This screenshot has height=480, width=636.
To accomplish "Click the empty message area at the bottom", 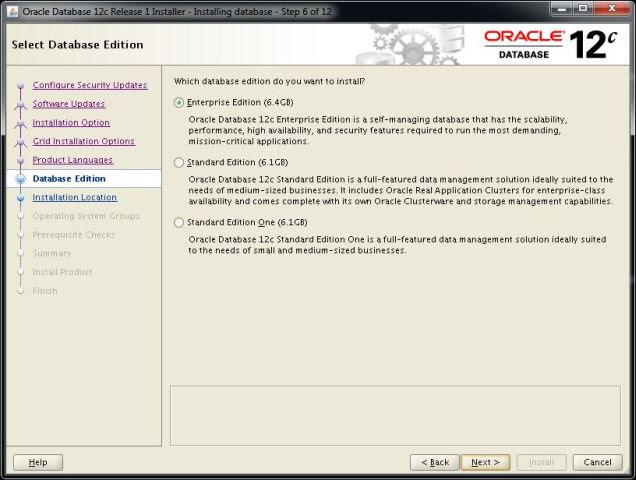I will pyautogui.click(x=395, y=415).
